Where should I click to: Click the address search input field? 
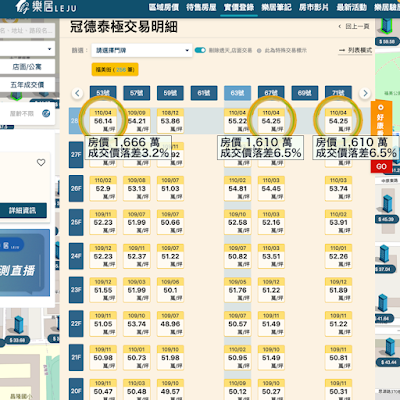[x=27, y=31]
